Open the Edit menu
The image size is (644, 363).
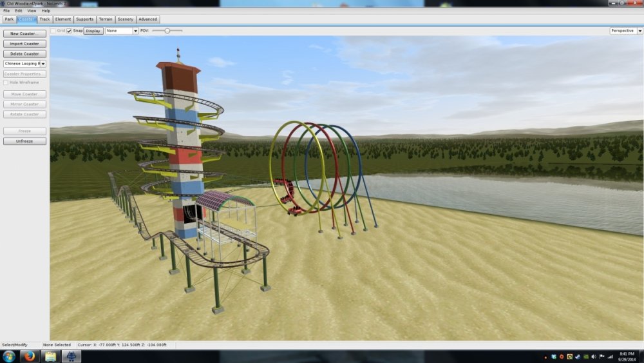click(19, 11)
